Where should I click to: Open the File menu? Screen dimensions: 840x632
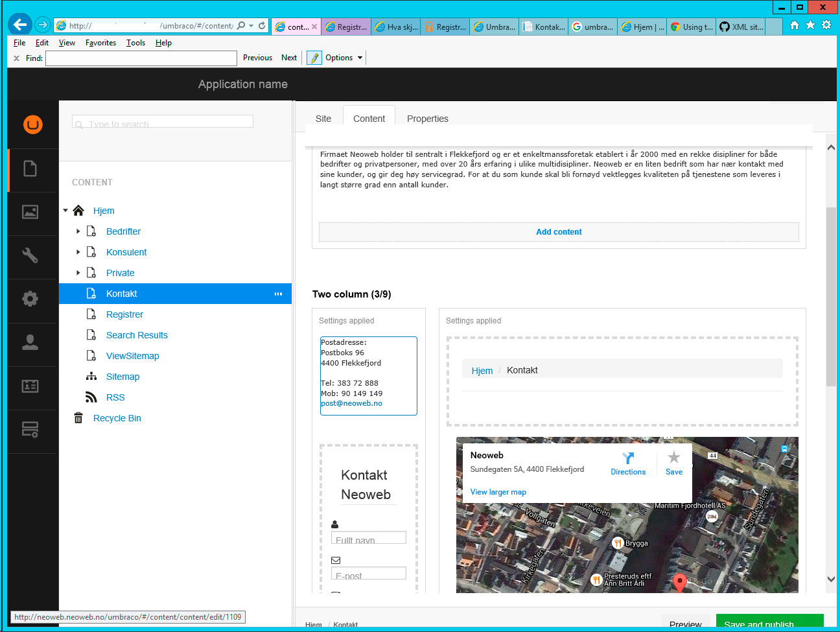19,43
